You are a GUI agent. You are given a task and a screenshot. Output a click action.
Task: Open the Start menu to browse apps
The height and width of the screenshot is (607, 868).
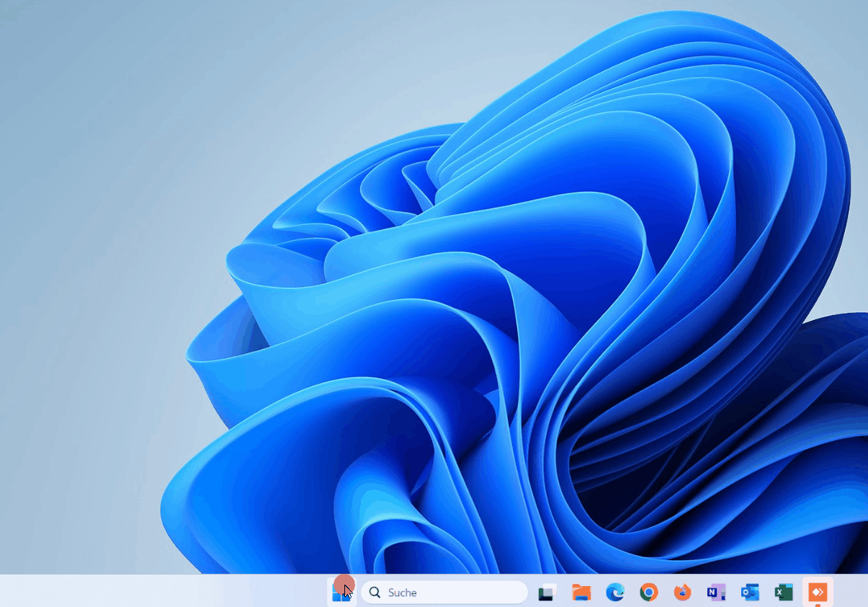point(341,592)
